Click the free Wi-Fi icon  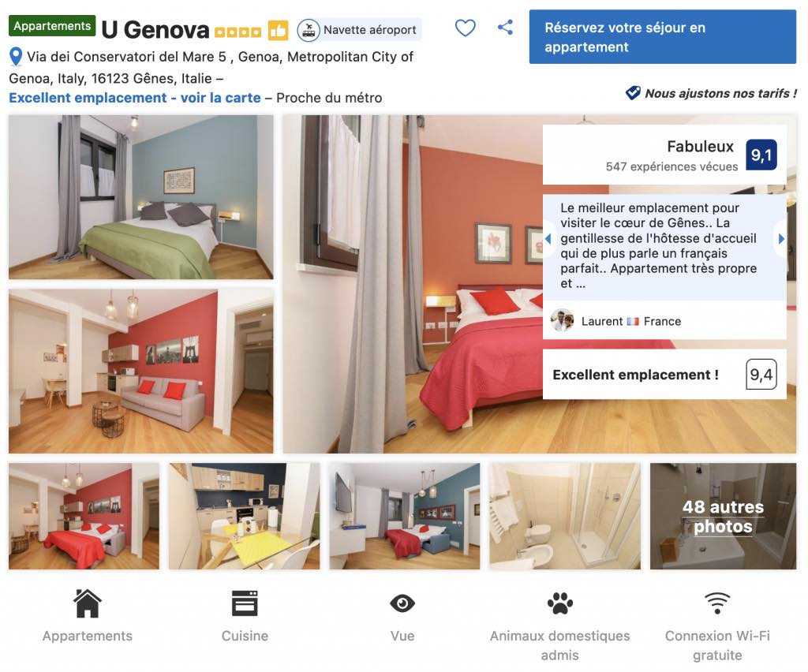717,603
